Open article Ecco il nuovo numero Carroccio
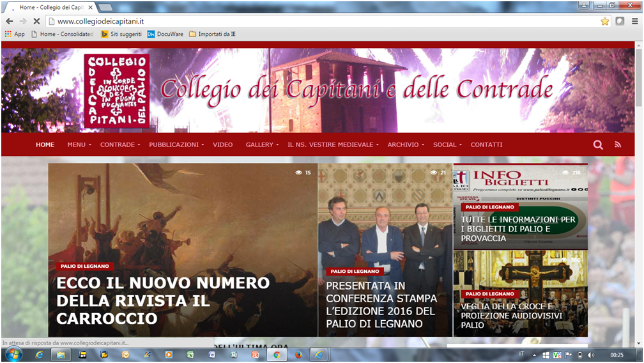The height and width of the screenshot is (363, 644). pos(163,300)
